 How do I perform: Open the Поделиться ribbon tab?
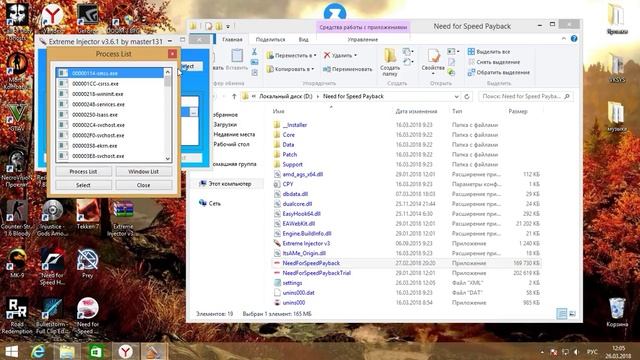tap(270, 39)
